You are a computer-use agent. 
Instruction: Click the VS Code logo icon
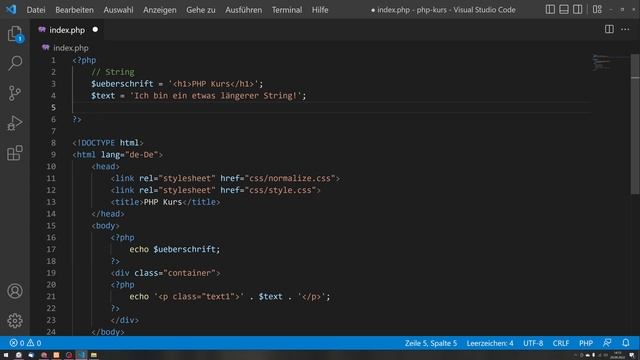pos(11,9)
